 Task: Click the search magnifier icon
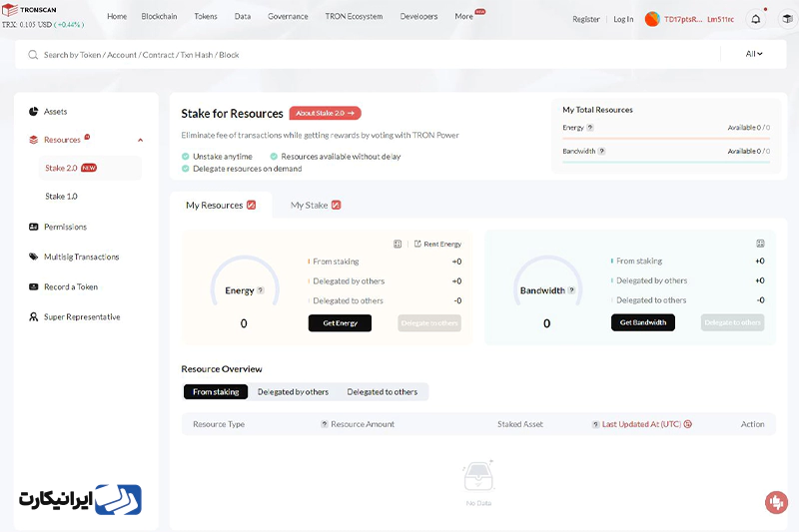33,55
